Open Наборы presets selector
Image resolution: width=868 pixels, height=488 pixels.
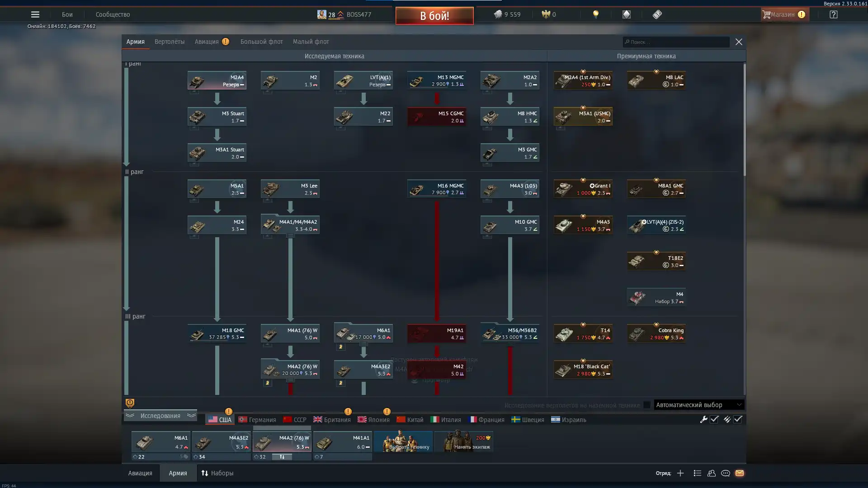217,473
